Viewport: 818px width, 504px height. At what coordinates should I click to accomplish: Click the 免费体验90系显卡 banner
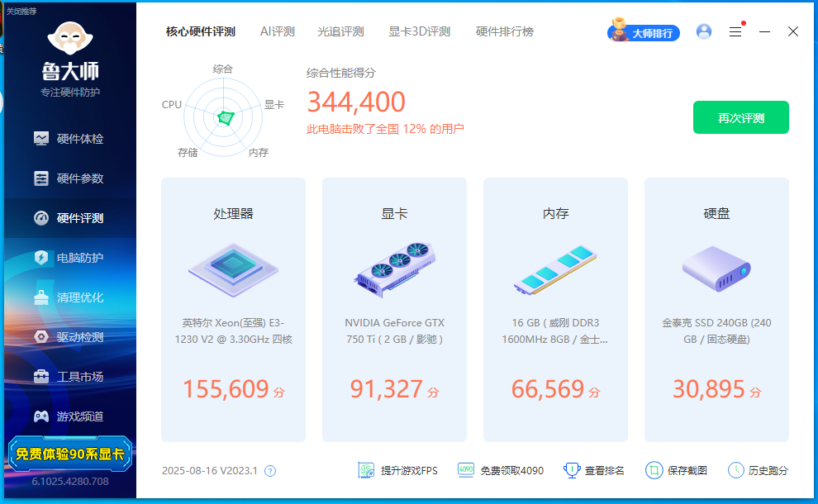[70, 454]
